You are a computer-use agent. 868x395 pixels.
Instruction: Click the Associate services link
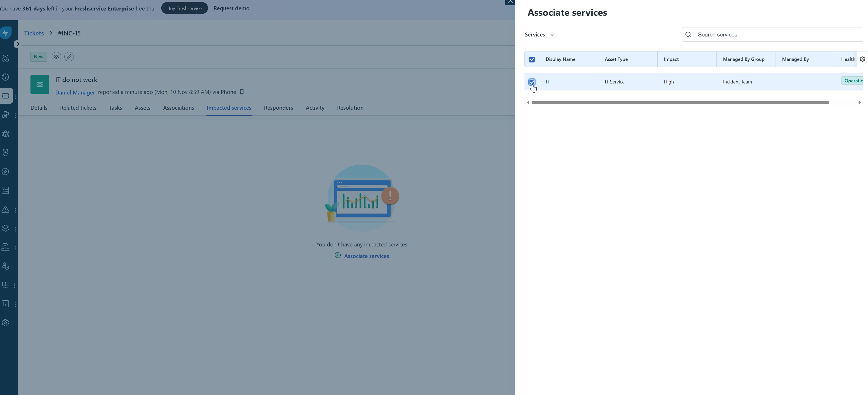coord(366,256)
